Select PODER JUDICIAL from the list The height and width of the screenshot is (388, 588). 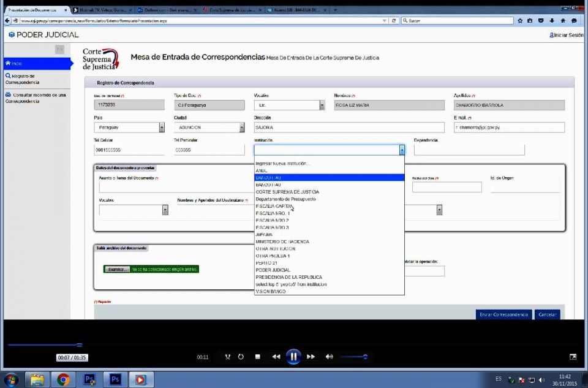coord(330,270)
